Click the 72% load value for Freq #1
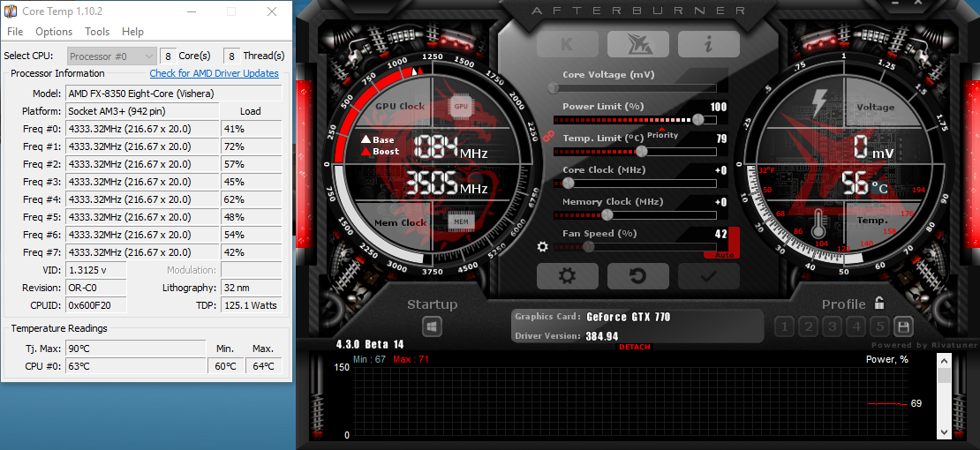Image resolution: width=980 pixels, height=450 pixels. pyautogui.click(x=252, y=146)
